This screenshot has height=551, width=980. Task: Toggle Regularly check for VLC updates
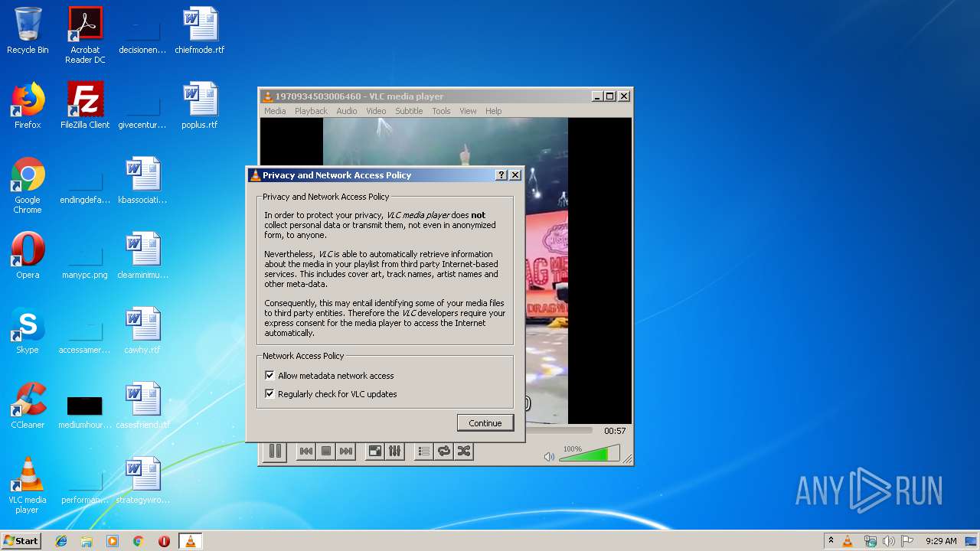[x=269, y=394]
